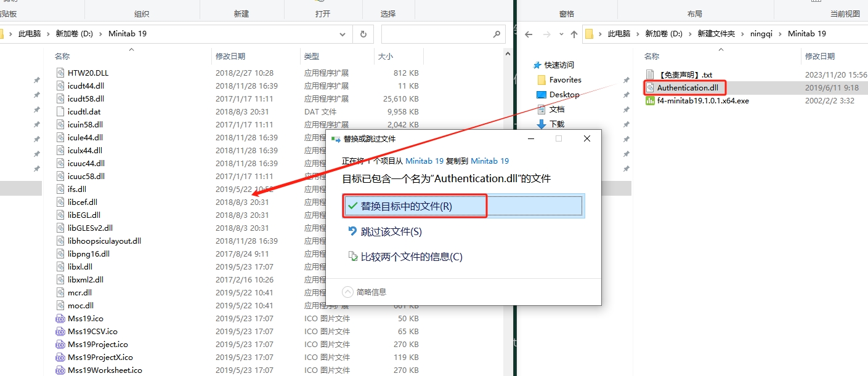Choose 替换目标中的文件(R) option

coord(463,206)
